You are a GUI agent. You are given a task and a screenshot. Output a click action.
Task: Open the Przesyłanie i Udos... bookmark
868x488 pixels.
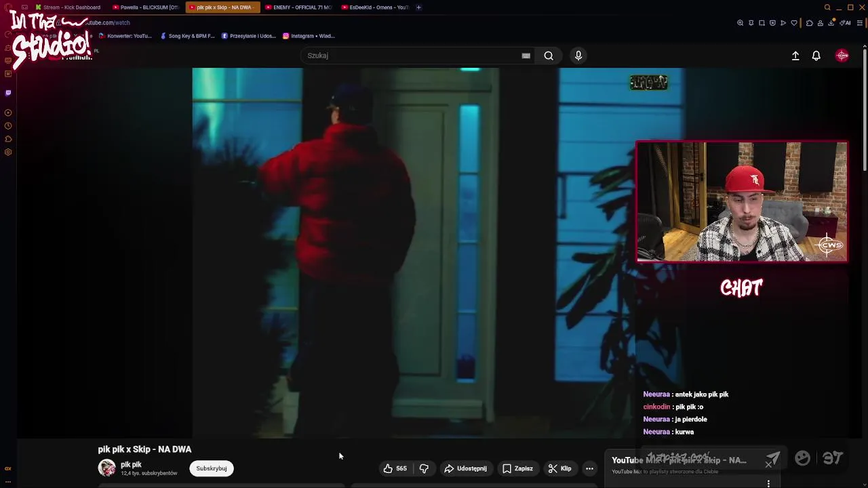(x=248, y=36)
